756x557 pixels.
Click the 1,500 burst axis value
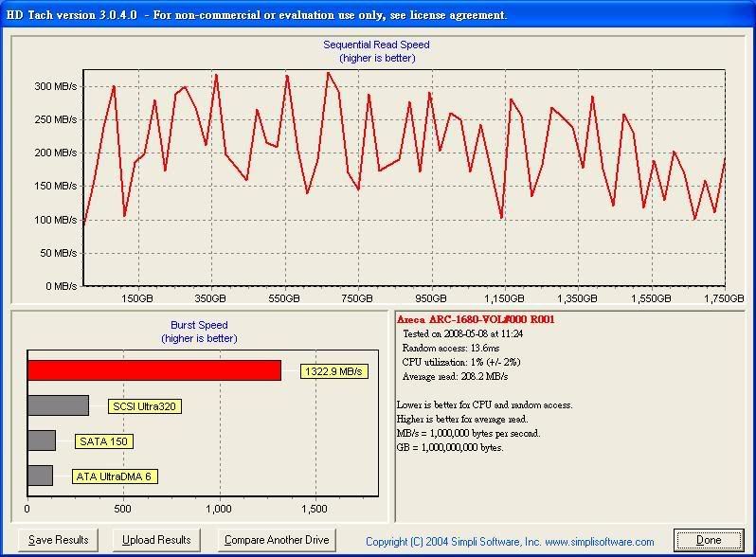tap(315, 509)
